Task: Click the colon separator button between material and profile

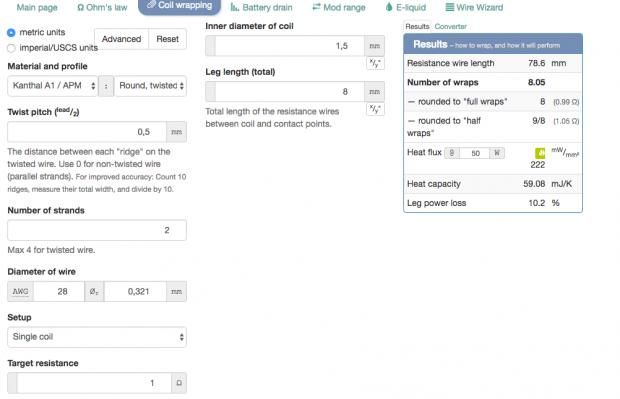Action: [x=106, y=86]
